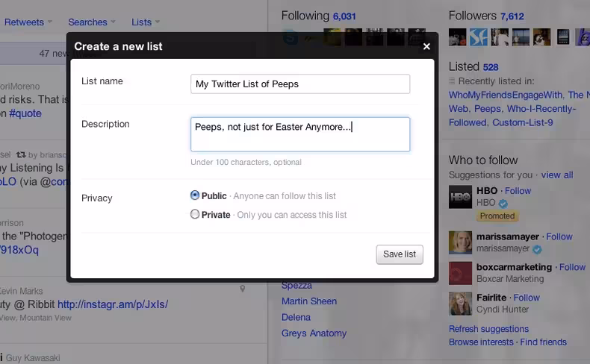The image size is (590, 364).
Task: Click Browse interests link
Action: tap(481, 342)
